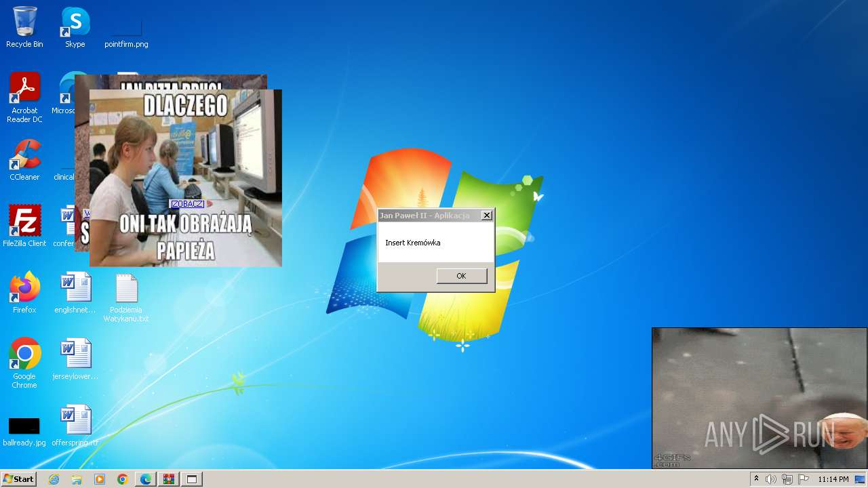Launch Chrome from the taskbar
This screenshot has width=868, height=488.
click(123, 479)
